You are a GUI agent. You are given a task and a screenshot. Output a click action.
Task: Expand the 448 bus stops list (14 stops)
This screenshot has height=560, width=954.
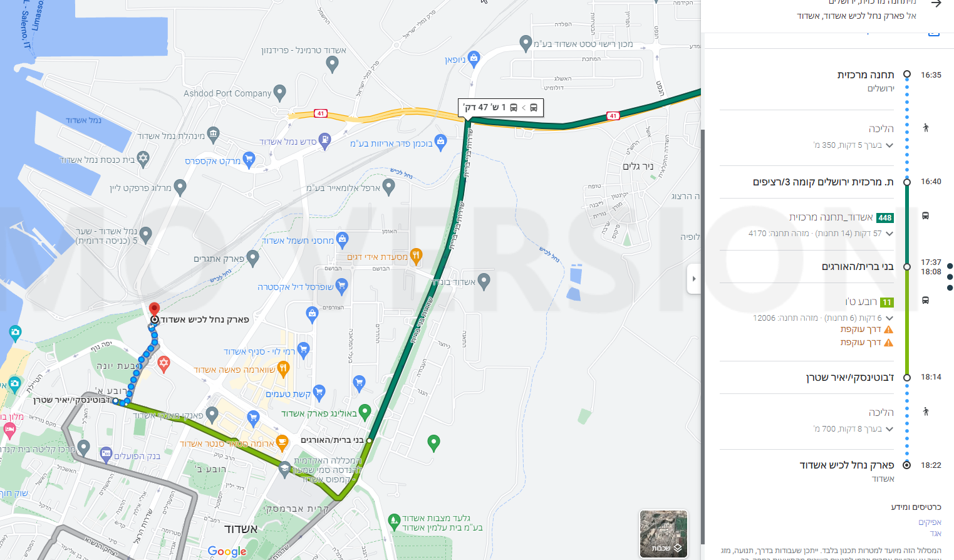pyautogui.click(x=889, y=234)
